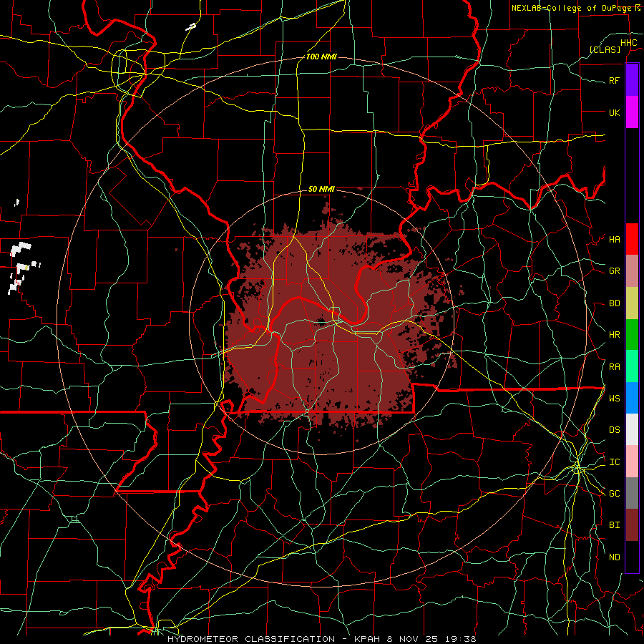The image size is (644, 644).
Task: Click the IC legend label
Action: click(x=614, y=462)
